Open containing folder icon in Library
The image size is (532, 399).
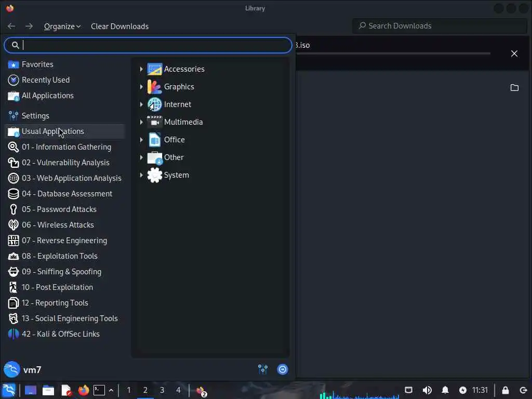point(514,87)
